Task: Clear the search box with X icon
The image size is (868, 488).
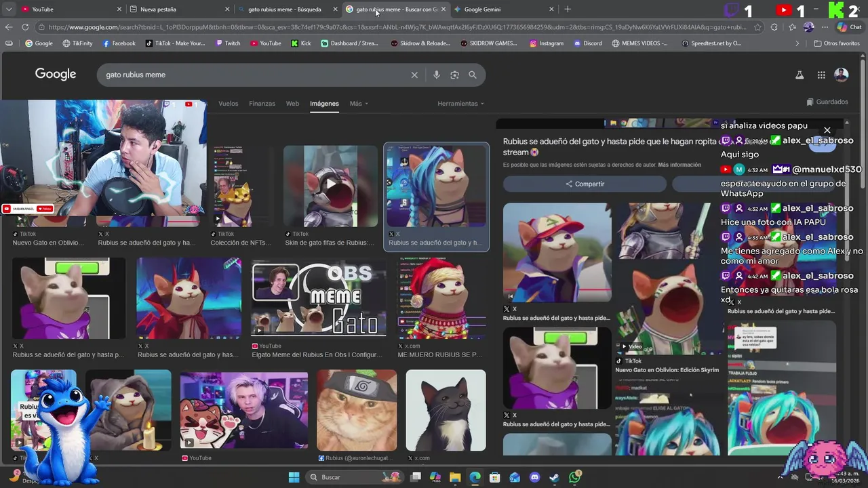Action: tap(414, 75)
